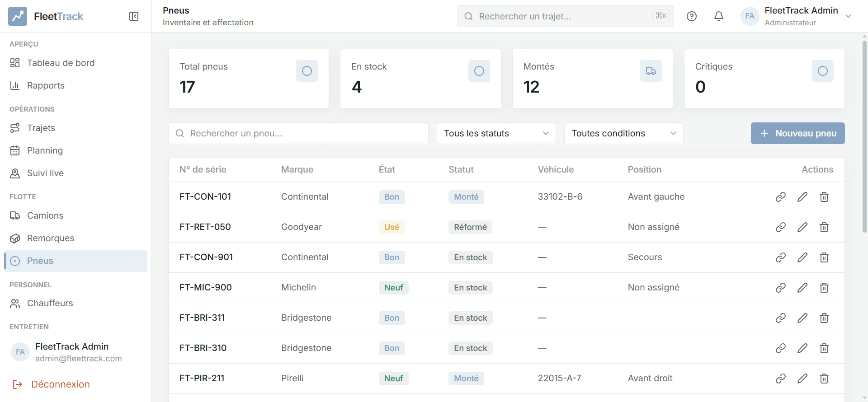Click the Nouveau pneu button
Viewport: 868px width, 402px height.
point(797,133)
